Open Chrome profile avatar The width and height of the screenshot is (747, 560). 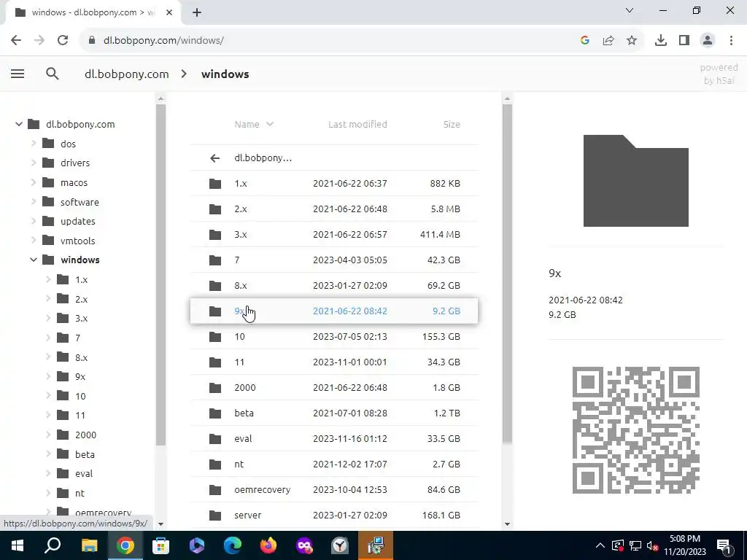[x=708, y=41]
